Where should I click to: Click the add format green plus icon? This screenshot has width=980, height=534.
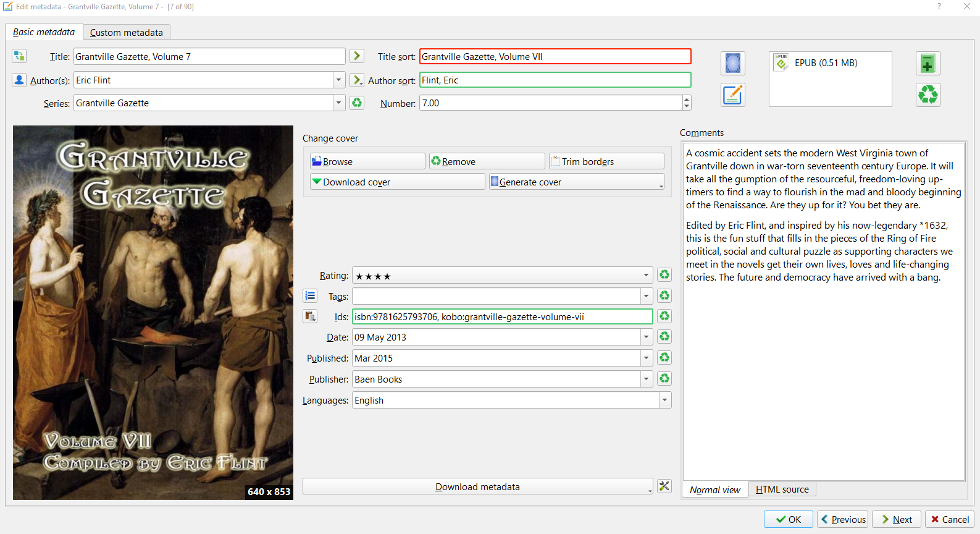coord(928,63)
